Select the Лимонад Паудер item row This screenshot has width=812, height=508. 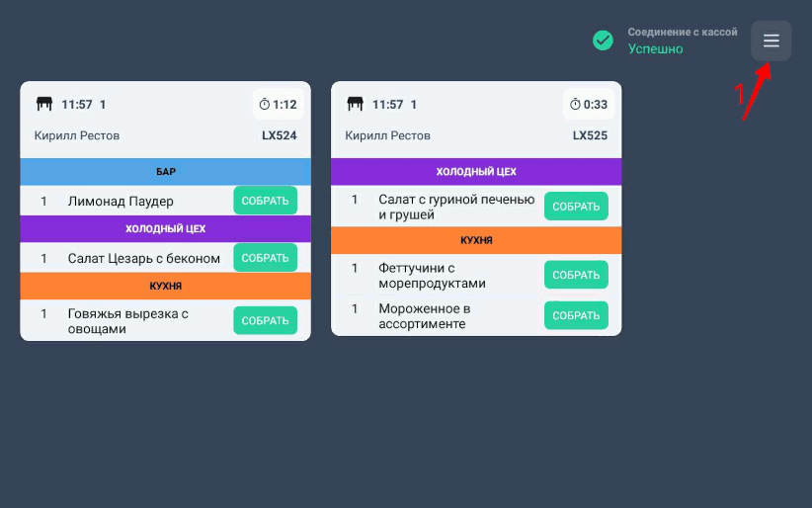[121, 201]
